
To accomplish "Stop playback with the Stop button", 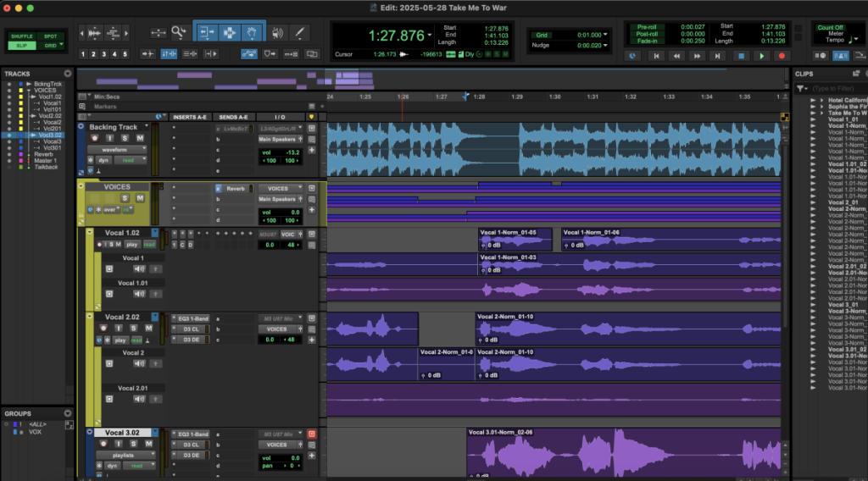I will (739, 56).
